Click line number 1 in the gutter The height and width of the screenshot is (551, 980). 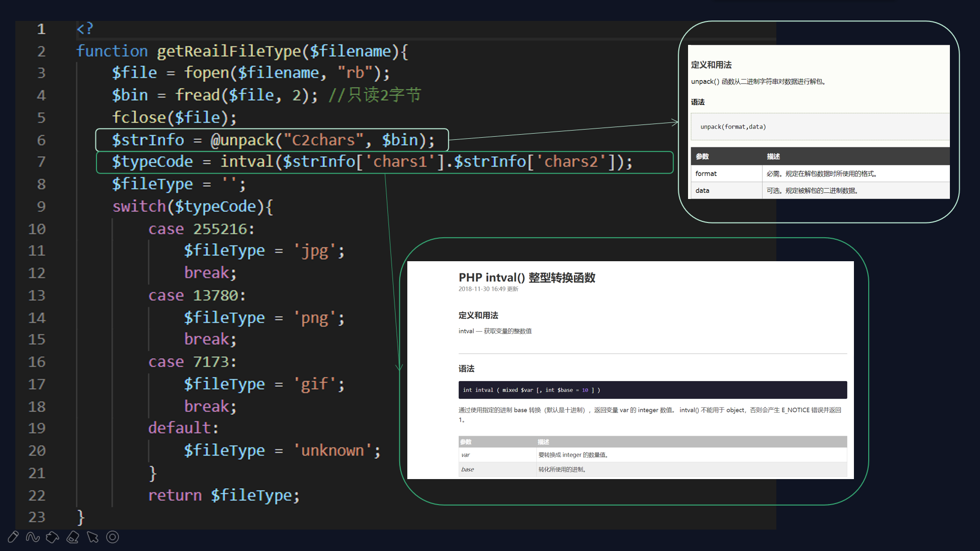[41, 29]
